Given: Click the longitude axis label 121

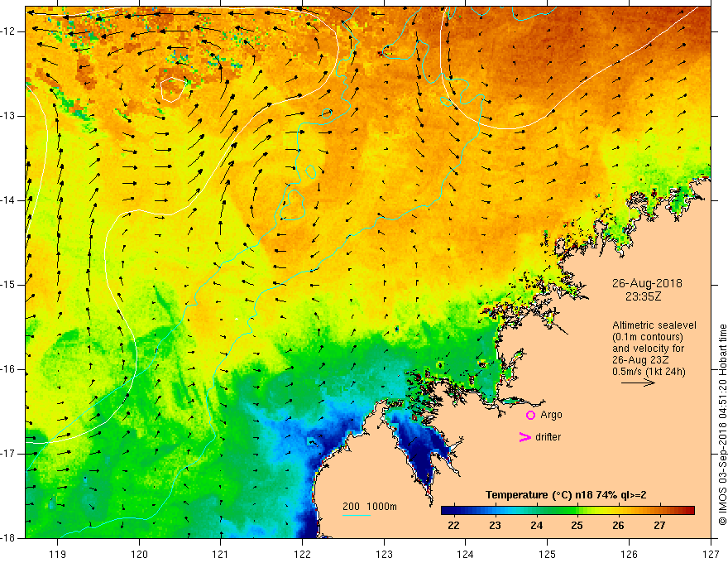Looking at the screenshot, I should (221, 554).
